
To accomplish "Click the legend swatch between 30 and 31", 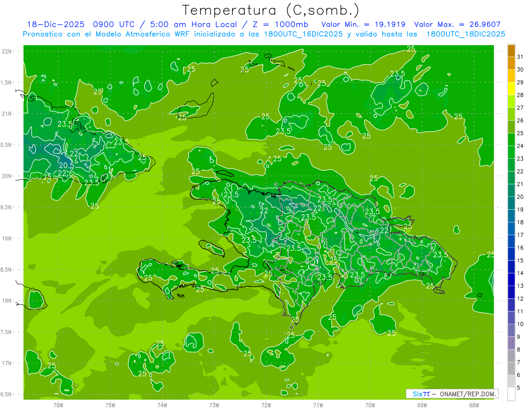I will [x=511, y=63].
